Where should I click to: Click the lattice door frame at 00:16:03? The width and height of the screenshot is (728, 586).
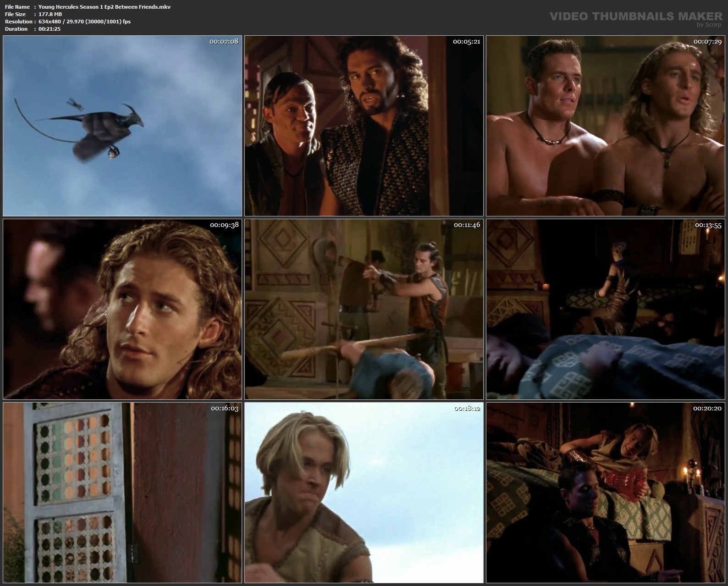coord(122,492)
